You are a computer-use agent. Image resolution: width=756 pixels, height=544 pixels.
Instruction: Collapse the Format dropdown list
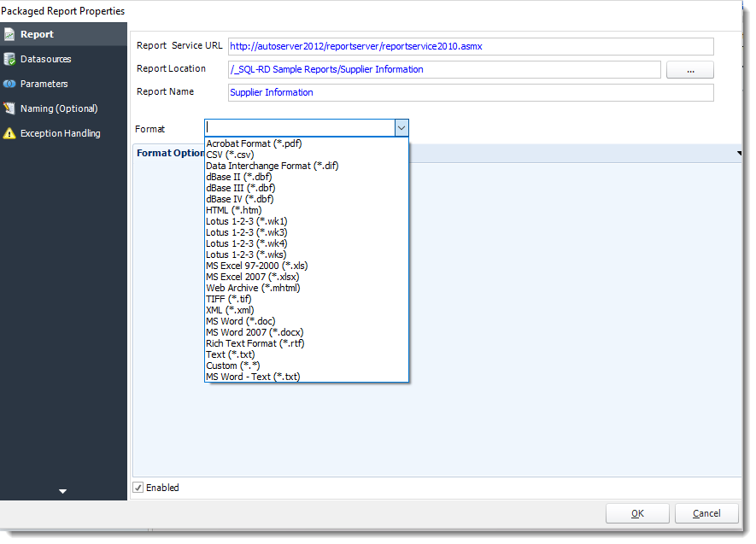click(x=401, y=128)
